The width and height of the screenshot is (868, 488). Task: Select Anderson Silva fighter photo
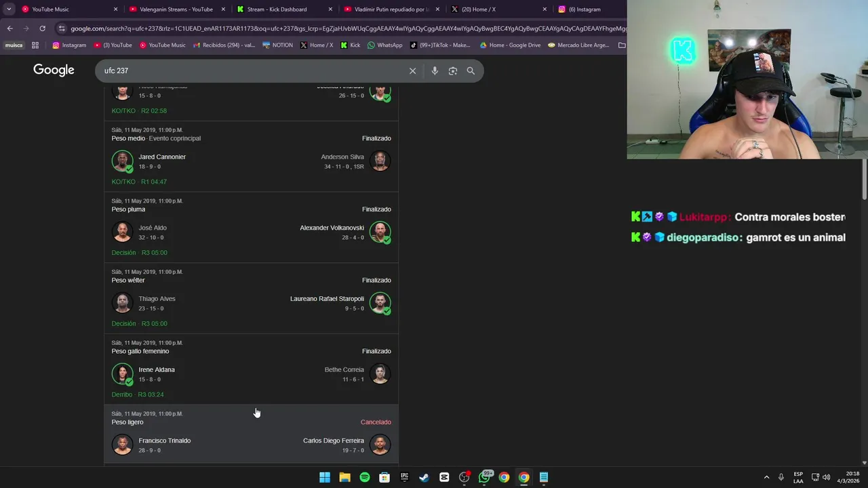380,161
